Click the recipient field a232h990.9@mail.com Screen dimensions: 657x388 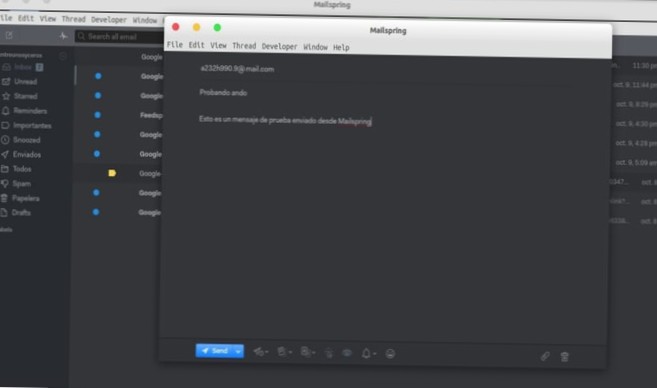(237, 69)
